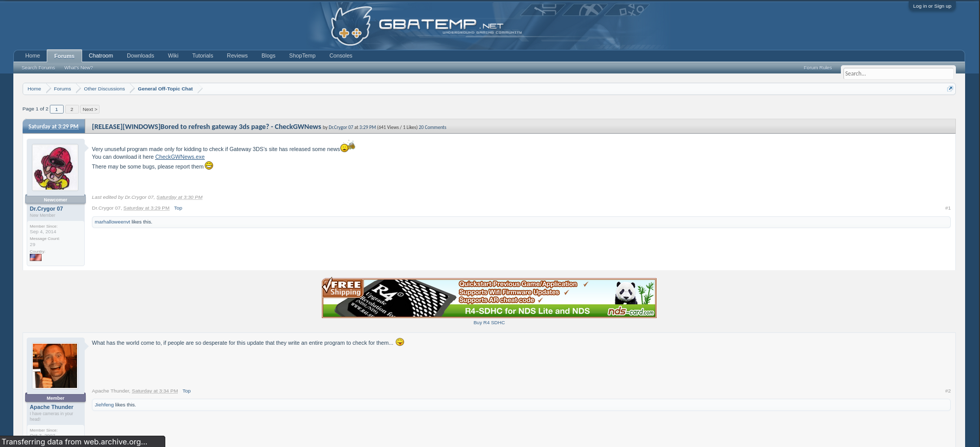Open Apache Thunder's avatar photo
The image size is (980, 447).
pyautogui.click(x=55, y=366)
